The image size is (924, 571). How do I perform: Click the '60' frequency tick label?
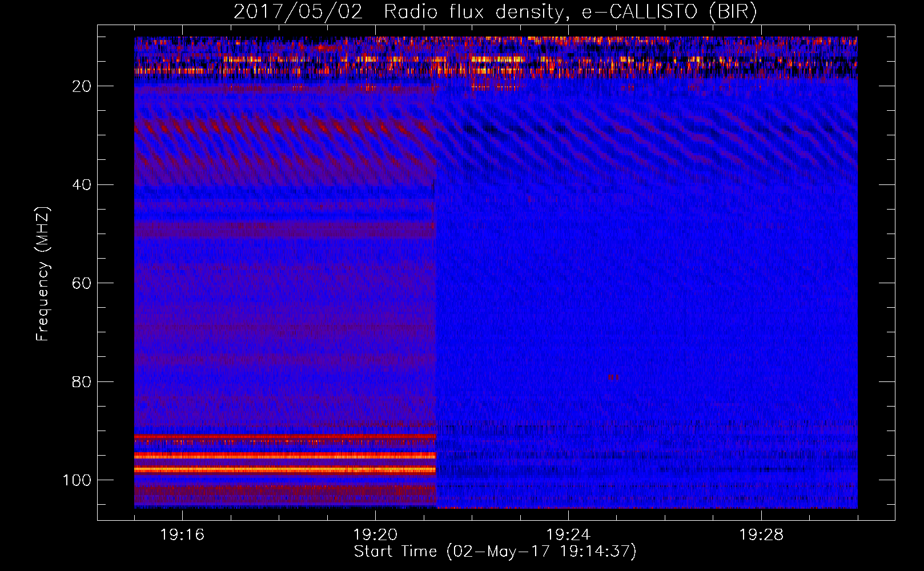click(x=82, y=283)
